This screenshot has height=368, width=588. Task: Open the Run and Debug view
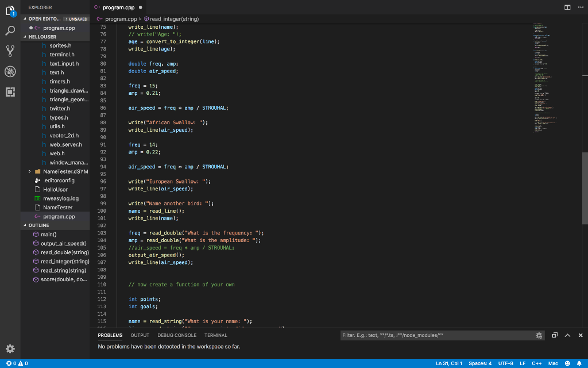pos(10,71)
